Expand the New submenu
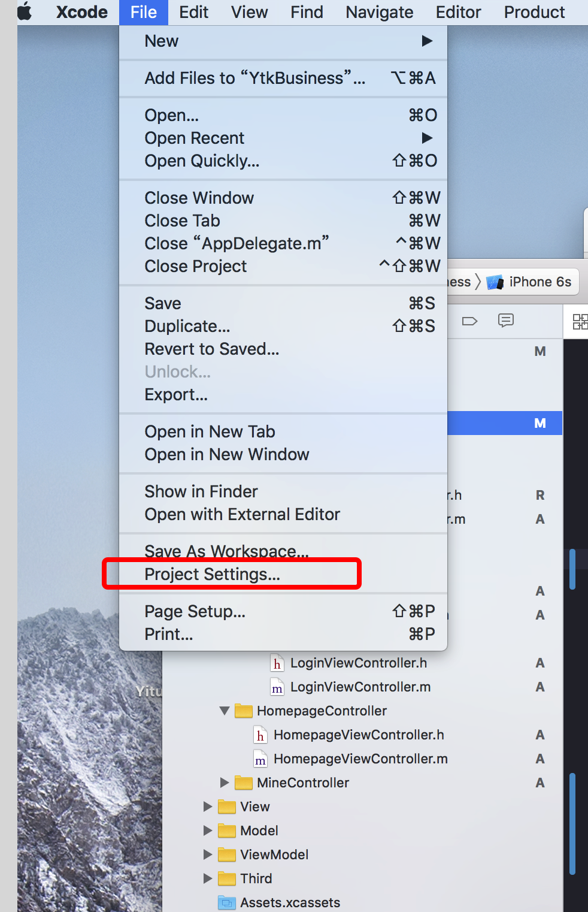The height and width of the screenshot is (912, 588). (283, 41)
